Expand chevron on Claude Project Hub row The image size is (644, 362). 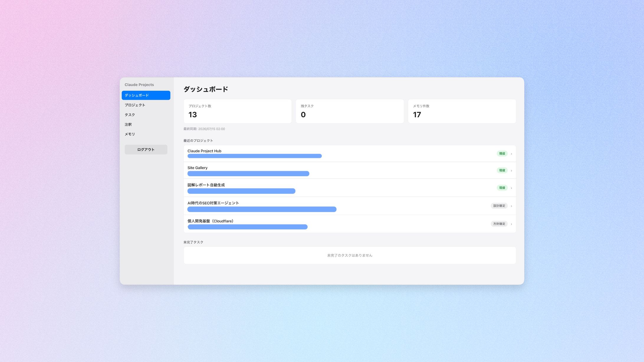pyautogui.click(x=511, y=154)
